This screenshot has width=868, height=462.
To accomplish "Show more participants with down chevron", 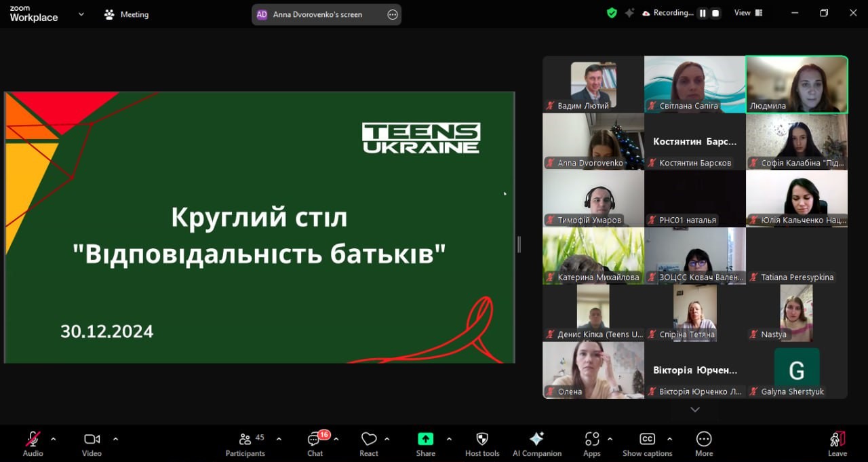I will [694, 410].
